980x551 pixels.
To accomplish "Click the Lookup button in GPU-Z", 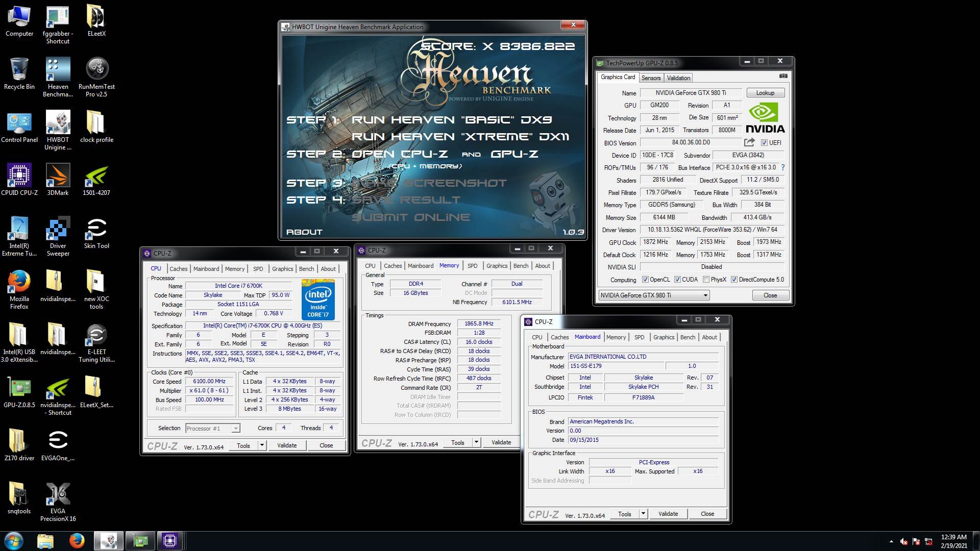I will click(x=765, y=93).
